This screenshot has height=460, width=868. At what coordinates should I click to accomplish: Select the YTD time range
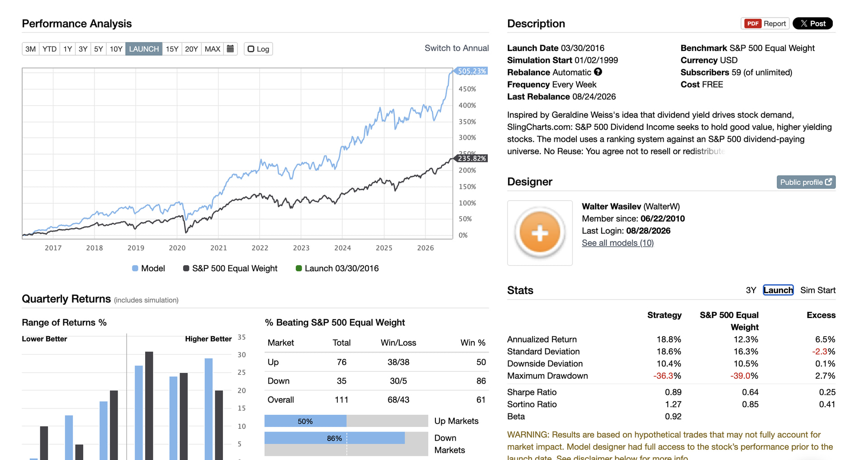tap(49, 49)
